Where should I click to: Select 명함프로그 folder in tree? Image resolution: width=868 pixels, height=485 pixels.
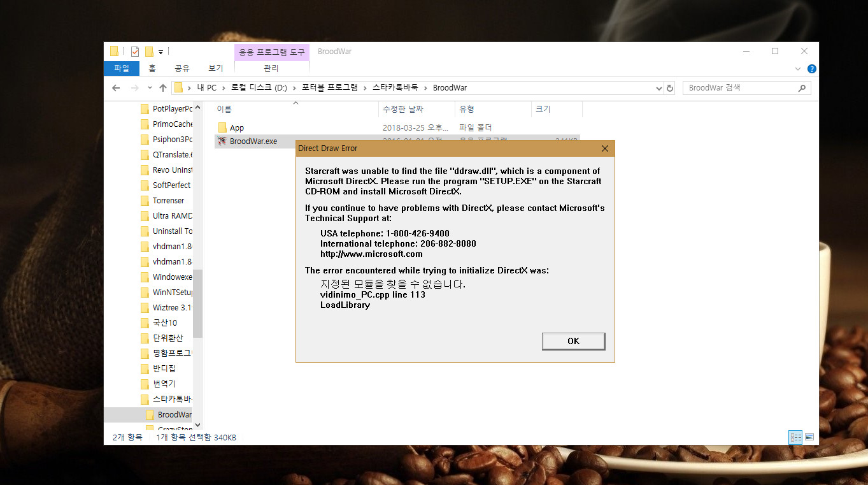tap(166, 354)
